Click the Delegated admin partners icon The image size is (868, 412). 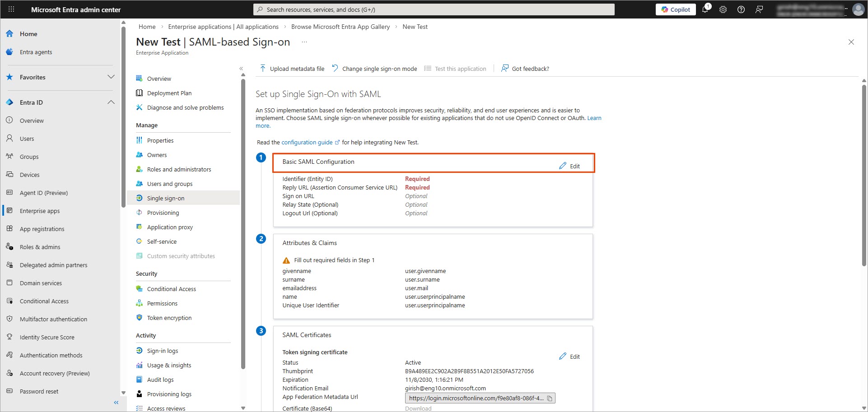[9, 265]
